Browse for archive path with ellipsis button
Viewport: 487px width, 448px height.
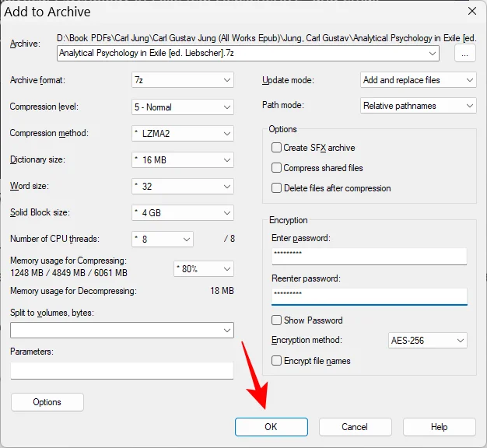pos(464,54)
